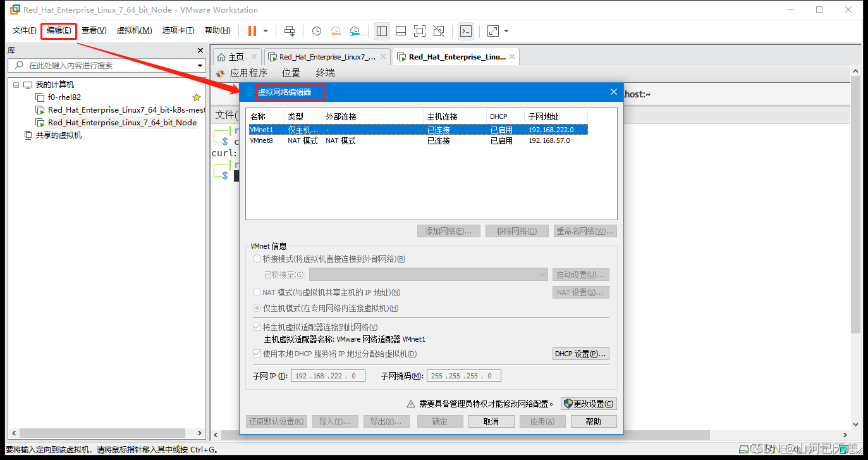Open the snapshot manager icon

click(355, 31)
